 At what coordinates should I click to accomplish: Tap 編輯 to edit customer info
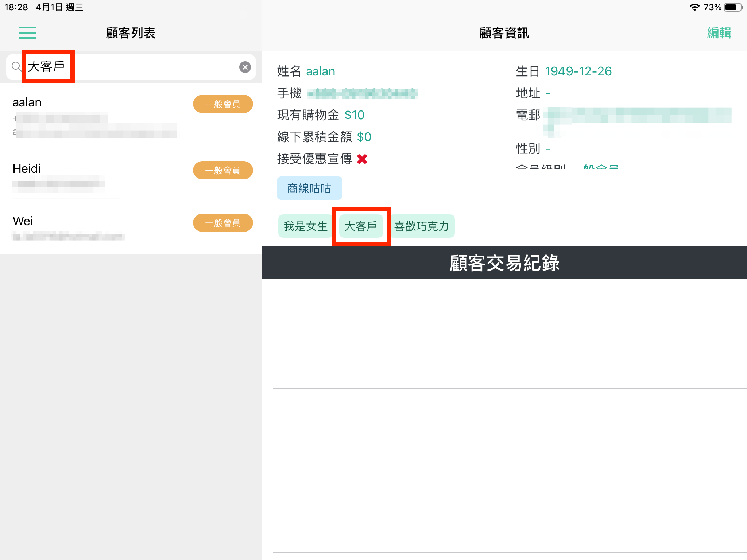pyautogui.click(x=719, y=33)
